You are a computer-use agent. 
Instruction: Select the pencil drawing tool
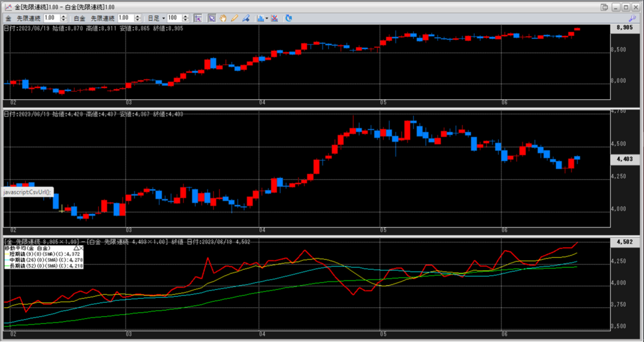(235, 18)
